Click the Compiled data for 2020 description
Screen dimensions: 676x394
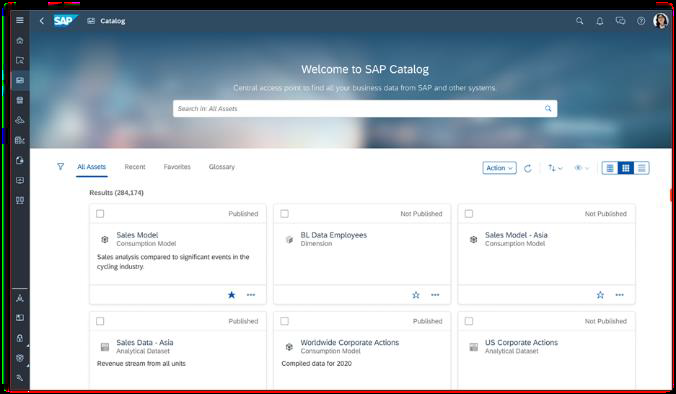pos(316,363)
